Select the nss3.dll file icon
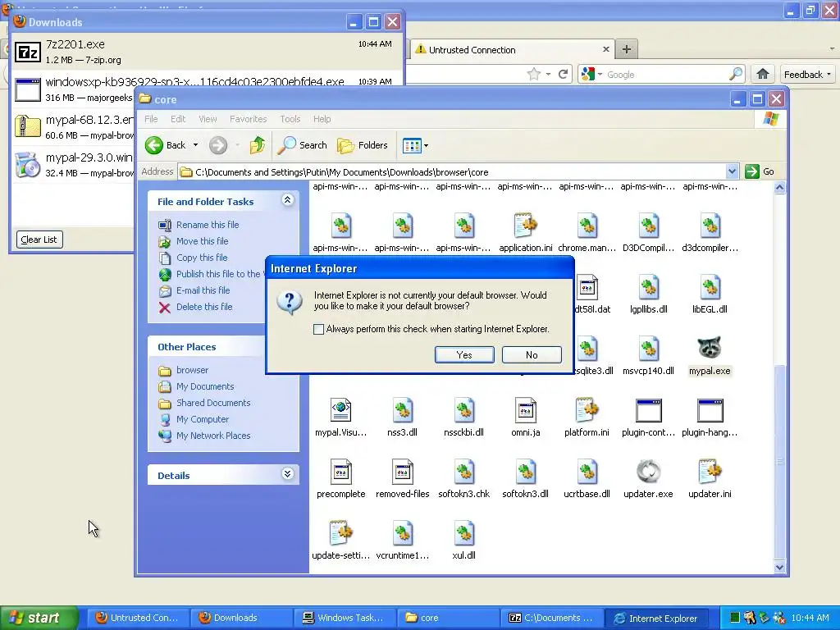Viewport: 840px width, 630px height. [402, 410]
